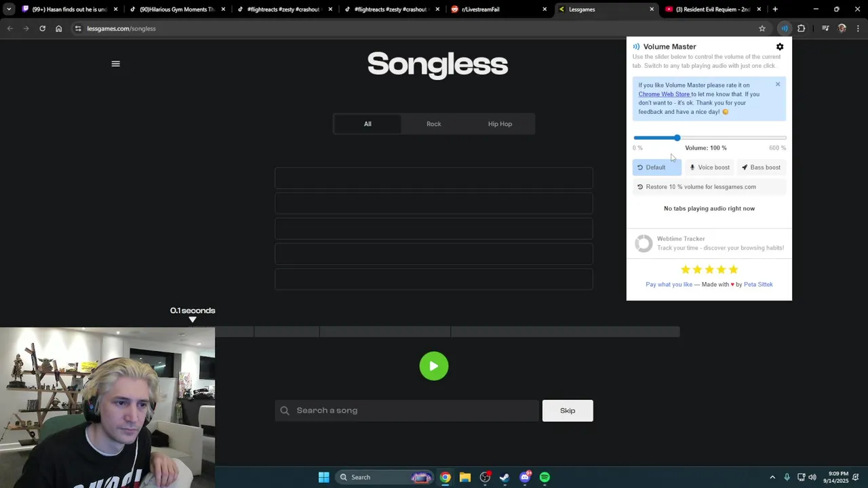Dismiss the Volume Master rating notice

(x=778, y=84)
